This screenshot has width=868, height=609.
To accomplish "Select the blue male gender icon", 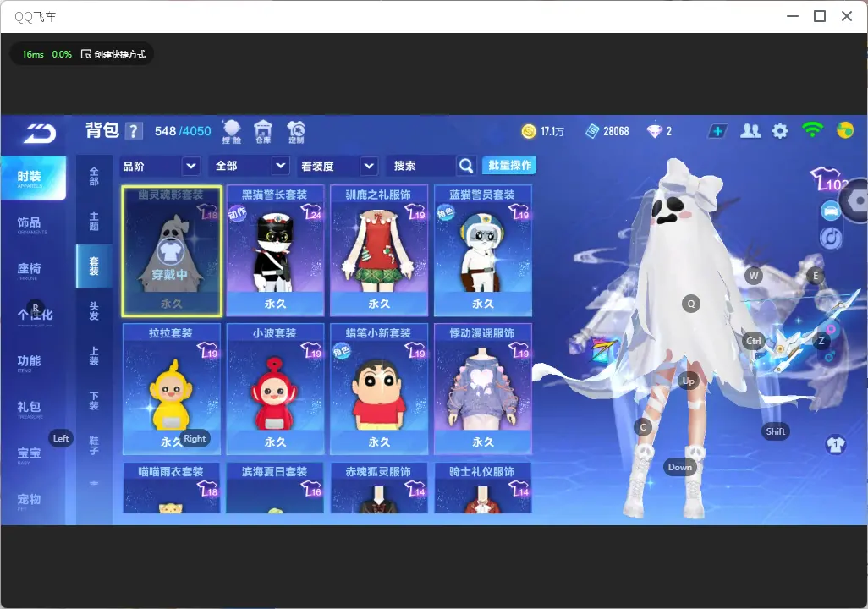I will (x=829, y=358).
